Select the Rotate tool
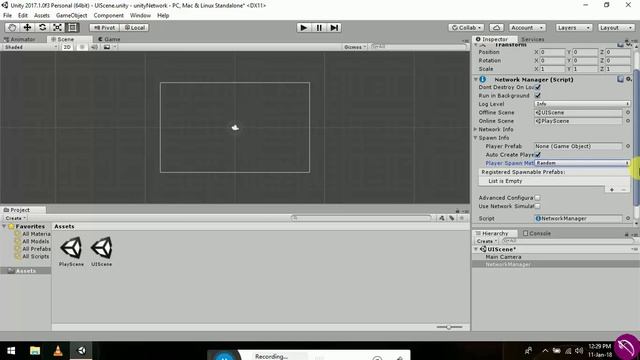Image resolution: width=640 pixels, height=360 pixels. [42, 27]
